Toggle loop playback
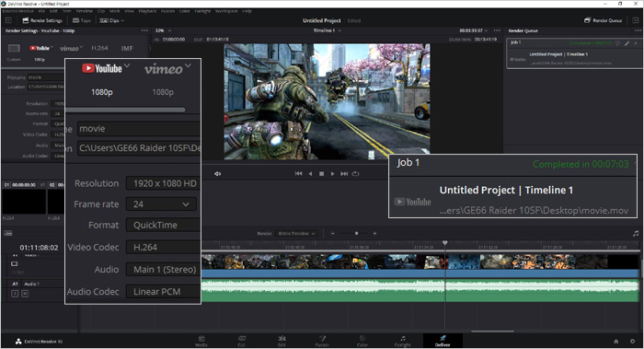Image resolution: width=644 pixels, height=349 pixels. click(356, 174)
